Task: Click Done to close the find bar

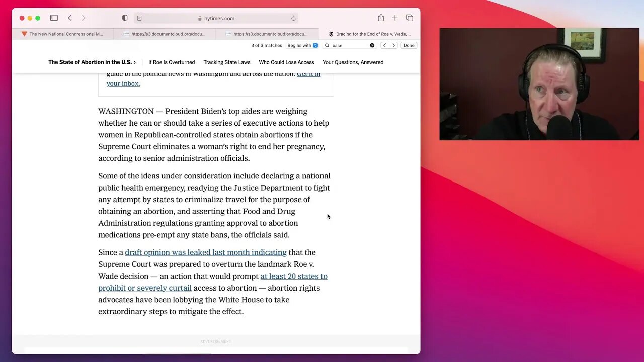Action: click(409, 45)
